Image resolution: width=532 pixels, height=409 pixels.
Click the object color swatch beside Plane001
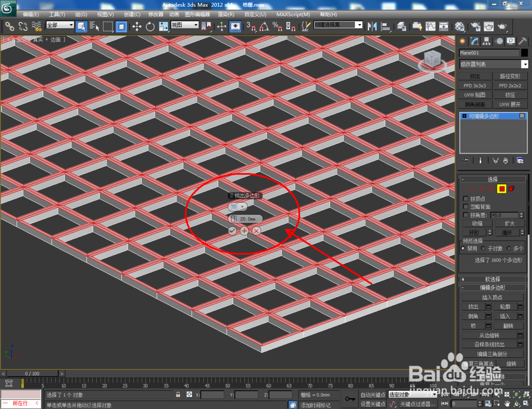[x=525, y=53]
